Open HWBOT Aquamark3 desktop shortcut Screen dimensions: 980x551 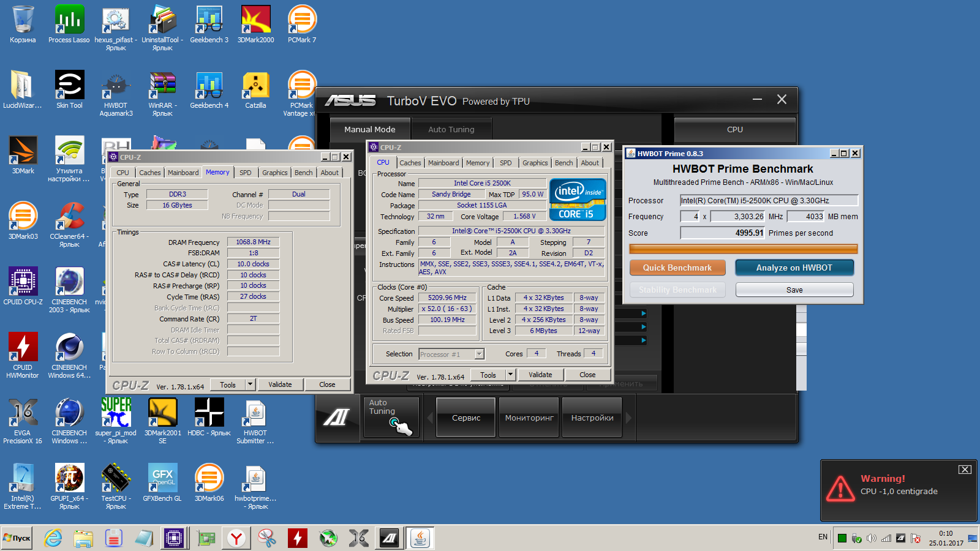coord(116,94)
